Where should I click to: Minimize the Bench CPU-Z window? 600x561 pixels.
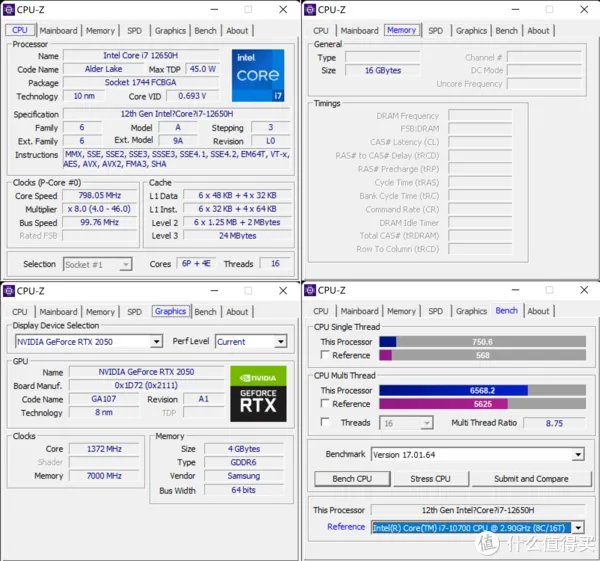tap(515, 290)
